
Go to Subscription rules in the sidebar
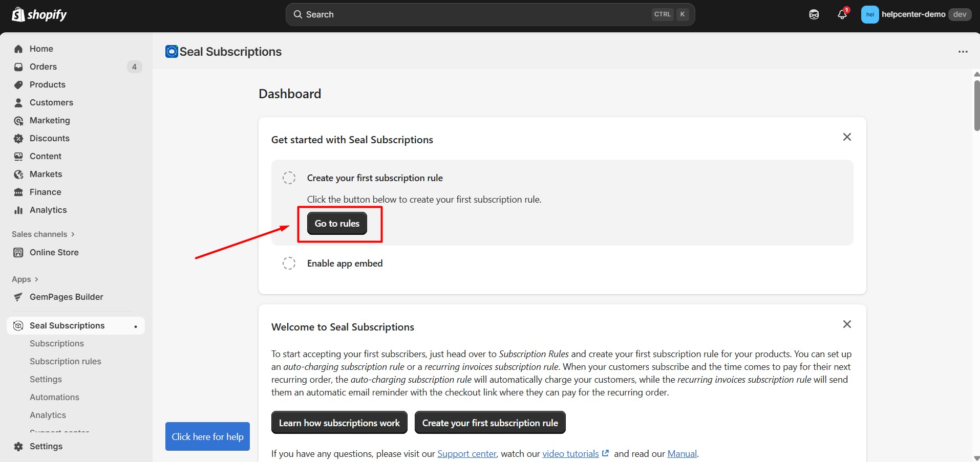[66, 361]
